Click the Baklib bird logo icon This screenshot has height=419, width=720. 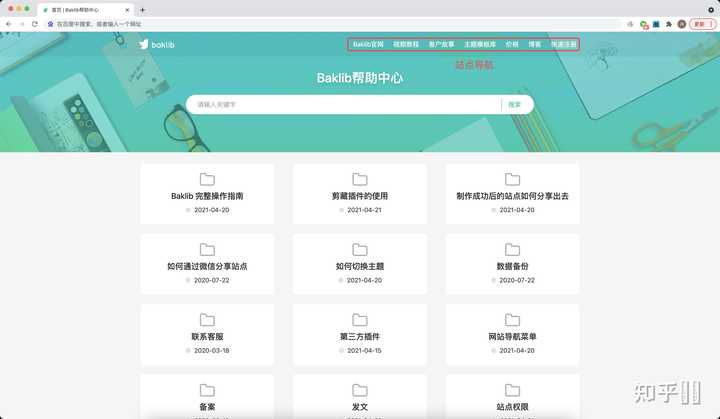point(144,44)
